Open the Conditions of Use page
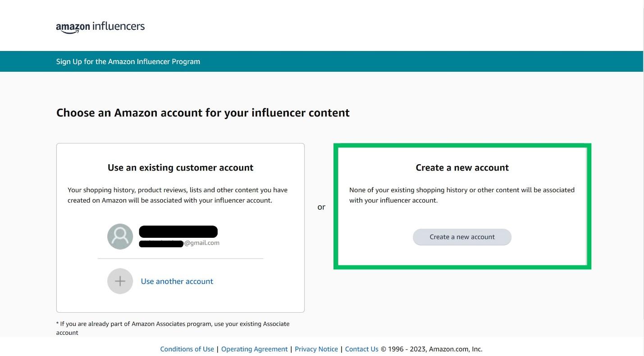The image size is (644, 356). tap(187, 349)
